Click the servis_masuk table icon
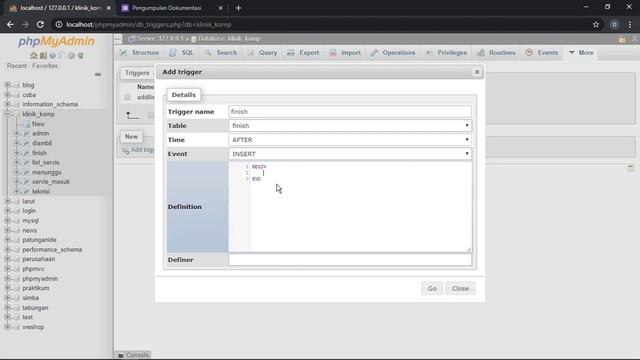 pyautogui.click(x=27, y=182)
